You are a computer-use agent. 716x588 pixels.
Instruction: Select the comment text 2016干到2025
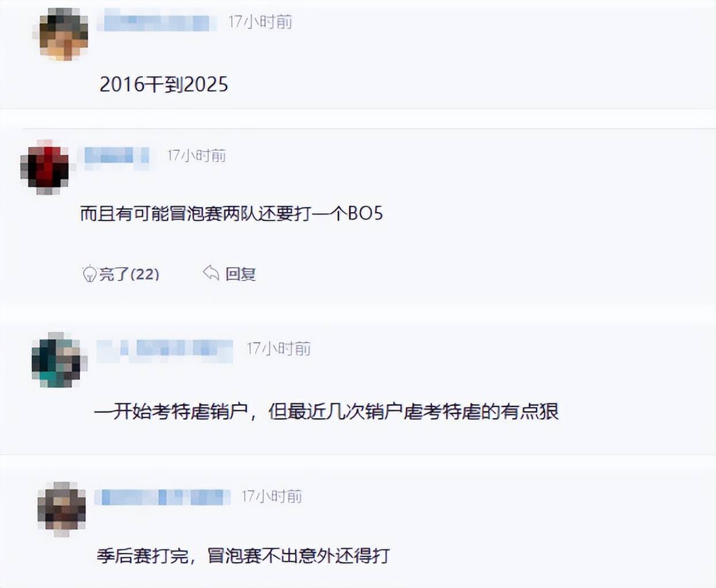[x=164, y=85]
